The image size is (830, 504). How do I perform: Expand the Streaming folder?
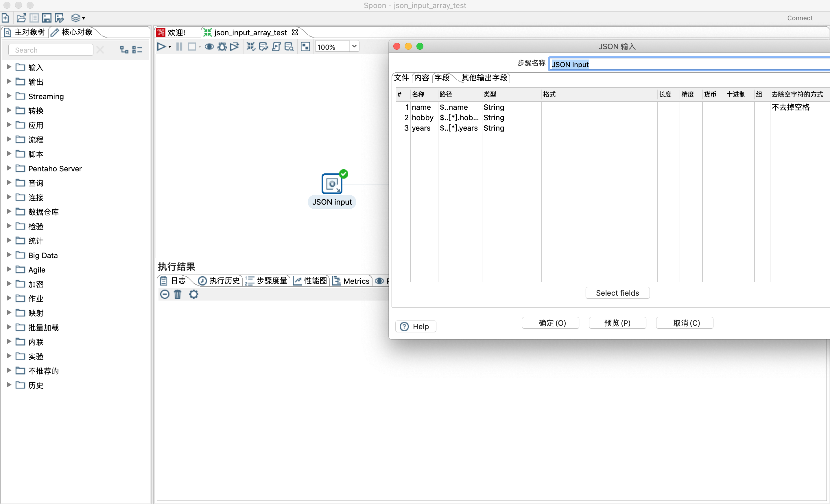[x=9, y=96]
